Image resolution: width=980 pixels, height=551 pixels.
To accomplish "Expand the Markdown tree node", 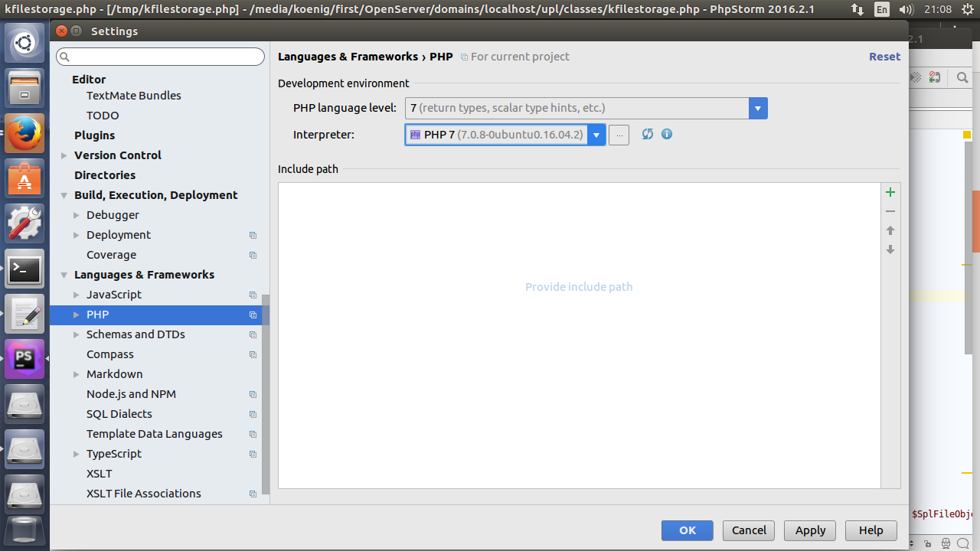I will [x=77, y=374].
